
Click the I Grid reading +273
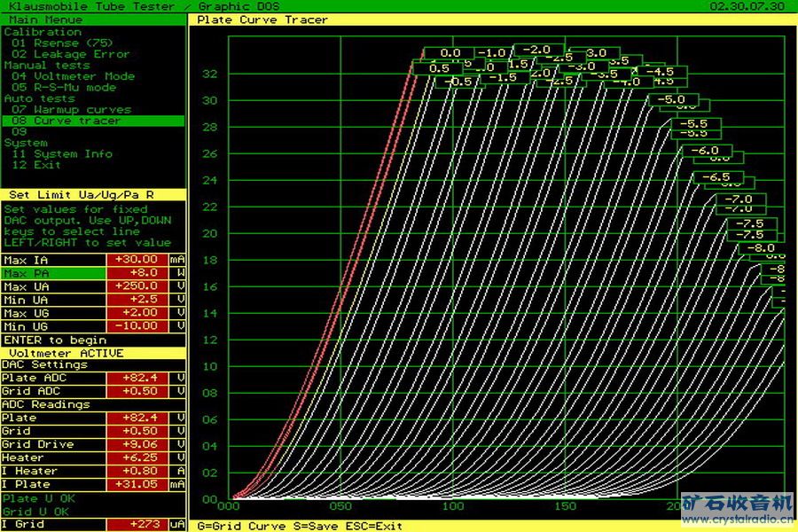(x=137, y=524)
